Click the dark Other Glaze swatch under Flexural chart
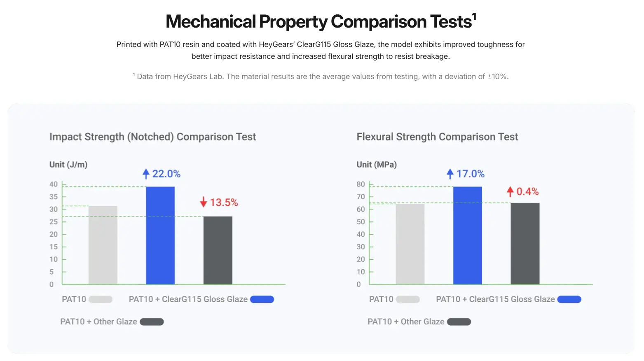Screen dimensions: 644x361 pyautogui.click(x=459, y=321)
